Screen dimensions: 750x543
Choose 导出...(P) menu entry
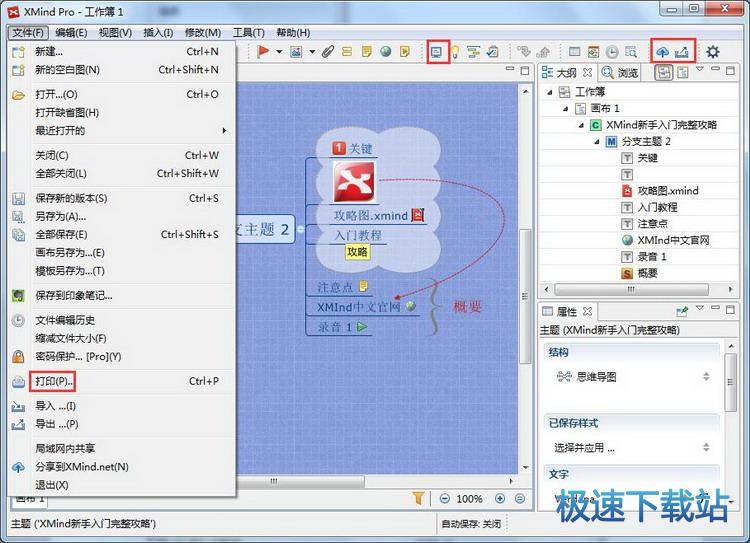click(121, 424)
